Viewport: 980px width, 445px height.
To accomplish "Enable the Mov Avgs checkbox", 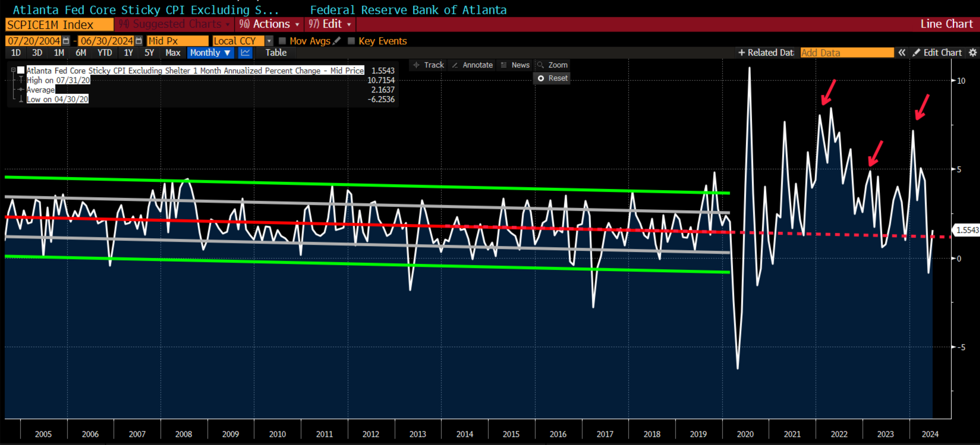I will pyautogui.click(x=283, y=41).
